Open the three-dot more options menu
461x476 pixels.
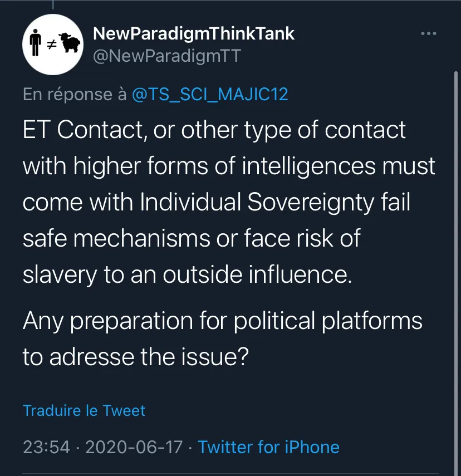(429, 33)
